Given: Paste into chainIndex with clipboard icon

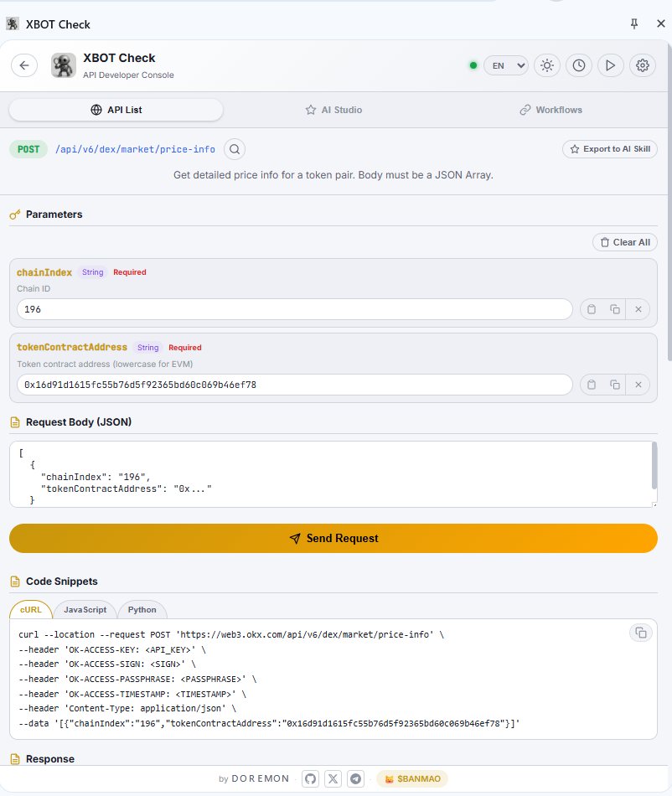Looking at the screenshot, I should point(592,309).
